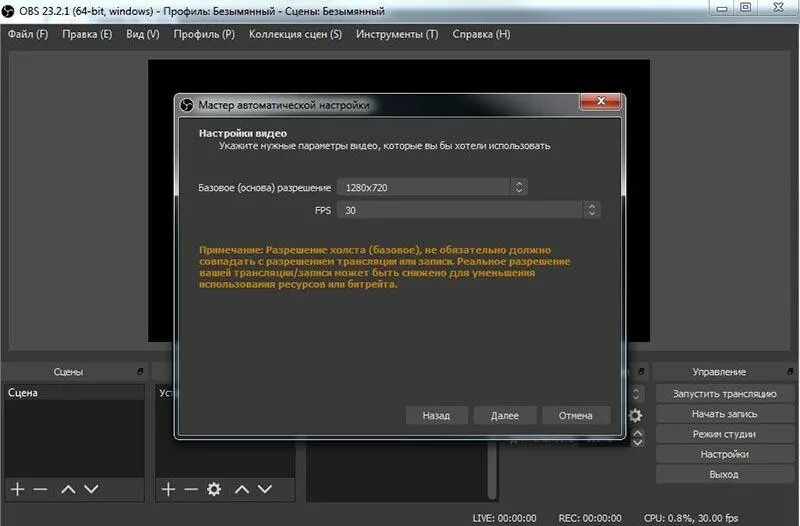
Task: Open Настройки in the Управление panel
Action: pyautogui.click(x=724, y=454)
